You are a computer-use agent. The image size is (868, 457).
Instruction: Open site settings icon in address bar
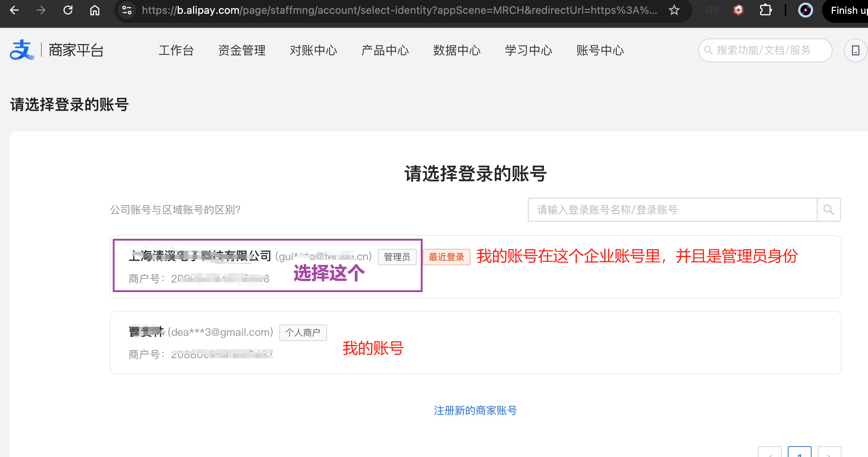pyautogui.click(x=127, y=10)
